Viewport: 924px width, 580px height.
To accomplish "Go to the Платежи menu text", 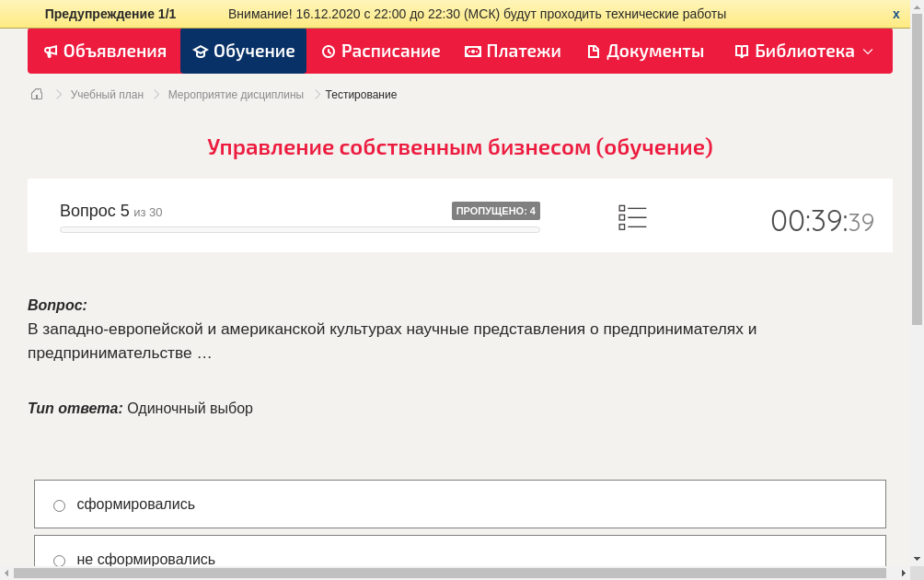I will coord(524,52).
